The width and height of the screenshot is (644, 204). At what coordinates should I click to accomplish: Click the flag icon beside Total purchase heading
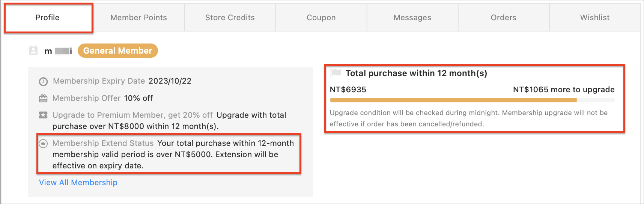click(x=336, y=73)
